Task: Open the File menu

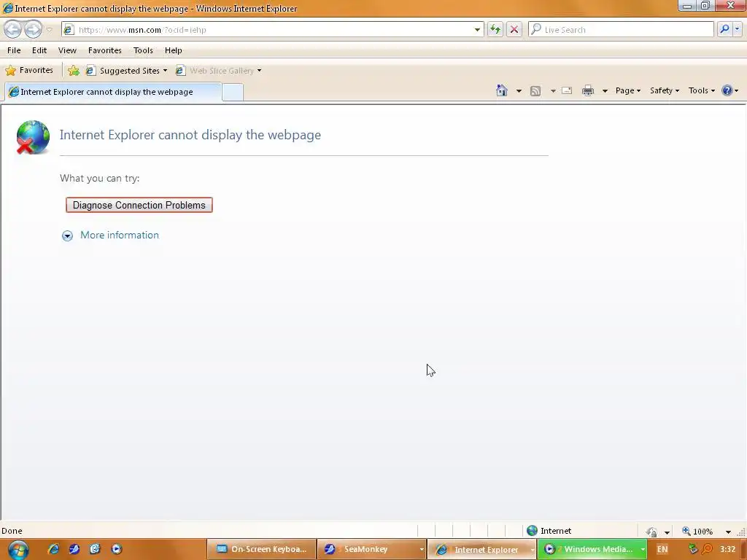Action: pyautogui.click(x=14, y=50)
